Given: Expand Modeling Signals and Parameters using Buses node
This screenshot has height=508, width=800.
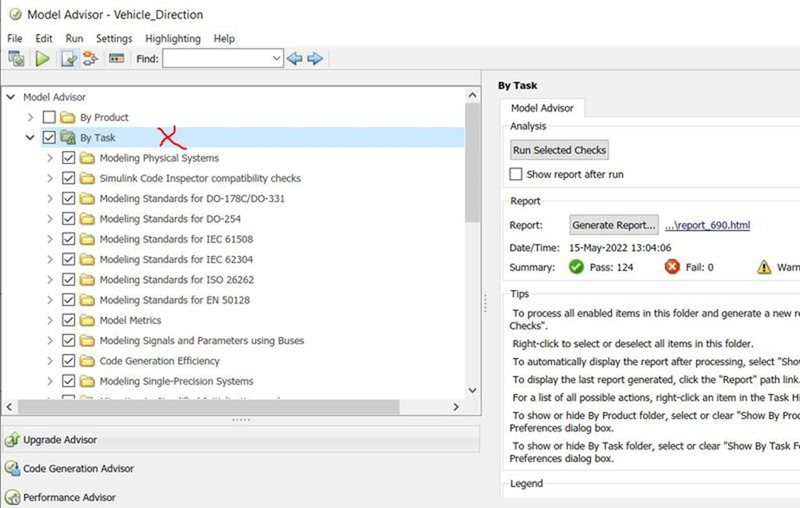Looking at the screenshot, I should (x=49, y=341).
